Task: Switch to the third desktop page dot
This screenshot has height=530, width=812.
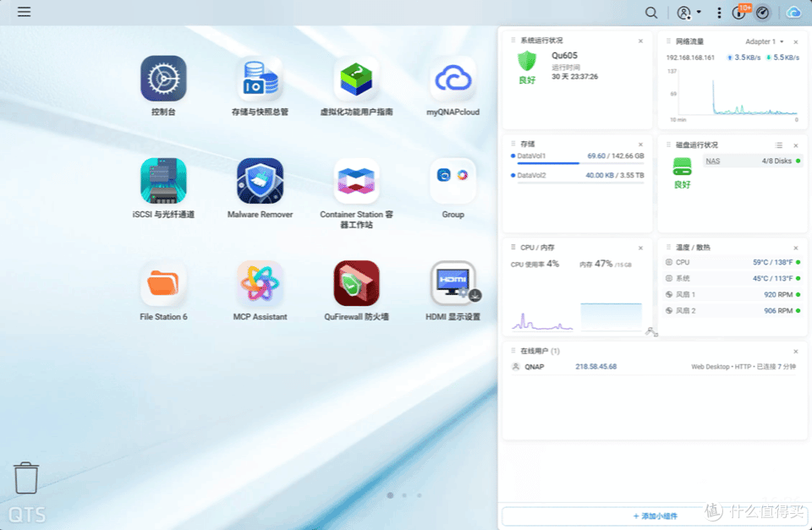Action: [419, 495]
